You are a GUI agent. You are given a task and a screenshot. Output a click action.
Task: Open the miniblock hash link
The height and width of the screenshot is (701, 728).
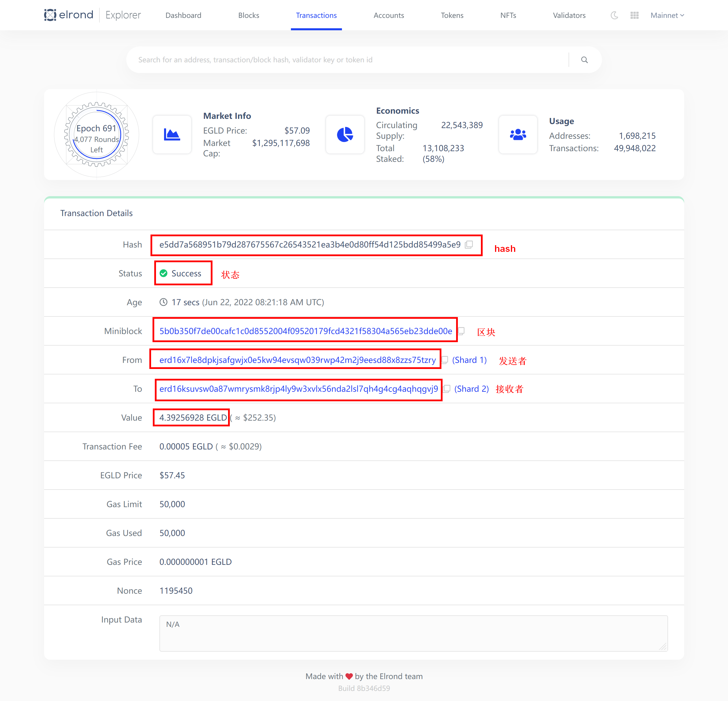(x=305, y=331)
